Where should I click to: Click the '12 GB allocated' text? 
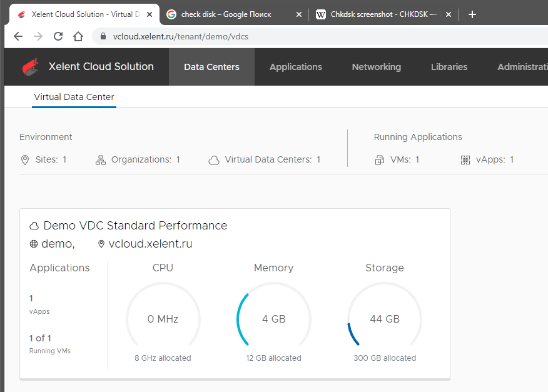point(273,358)
